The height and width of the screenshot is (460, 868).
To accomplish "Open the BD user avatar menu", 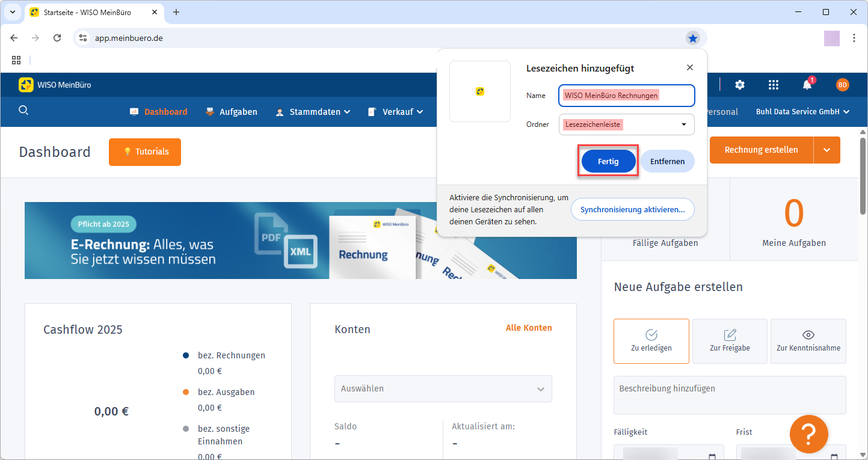I will click(x=843, y=85).
